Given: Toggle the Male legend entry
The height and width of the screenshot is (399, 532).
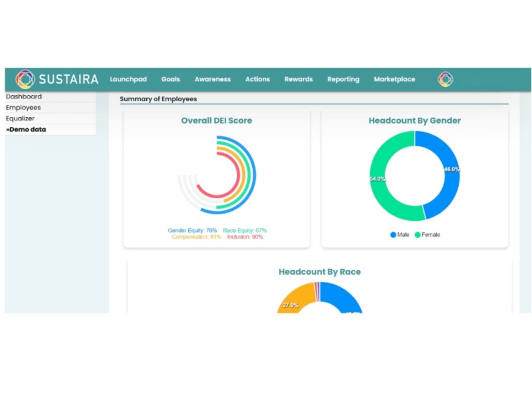Looking at the screenshot, I should coord(400,234).
